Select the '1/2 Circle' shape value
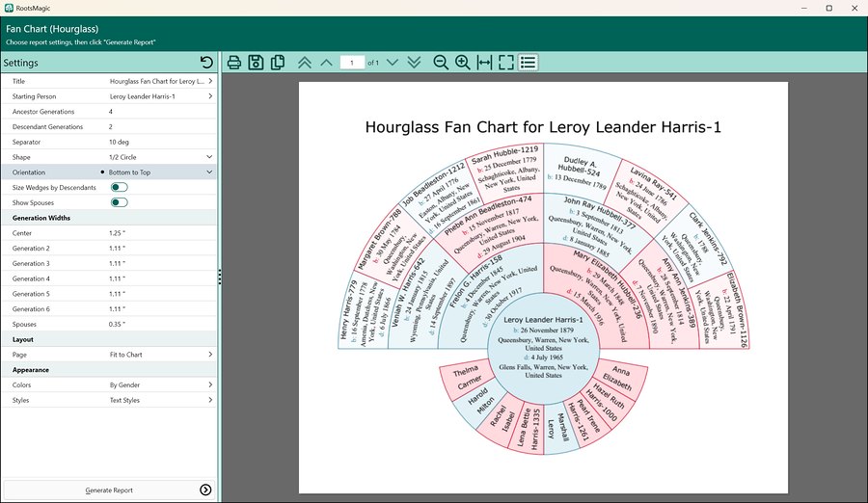The image size is (868, 503). tap(122, 157)
